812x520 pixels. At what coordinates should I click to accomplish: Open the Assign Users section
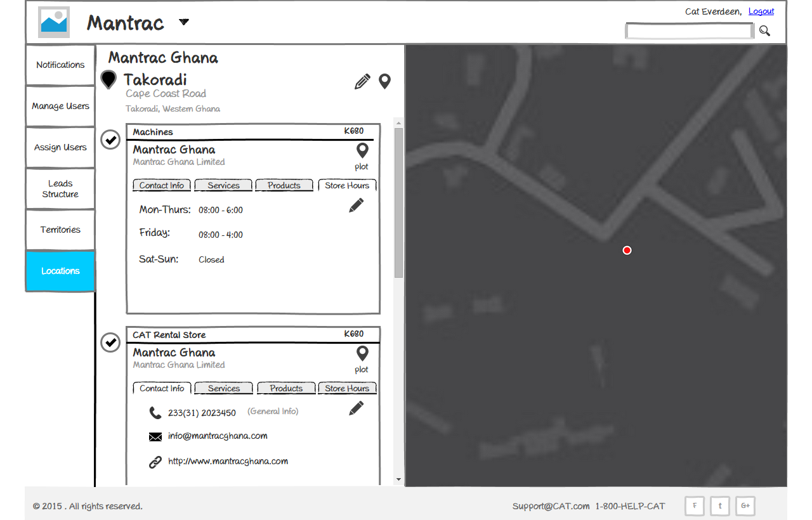tap(60, 147)
